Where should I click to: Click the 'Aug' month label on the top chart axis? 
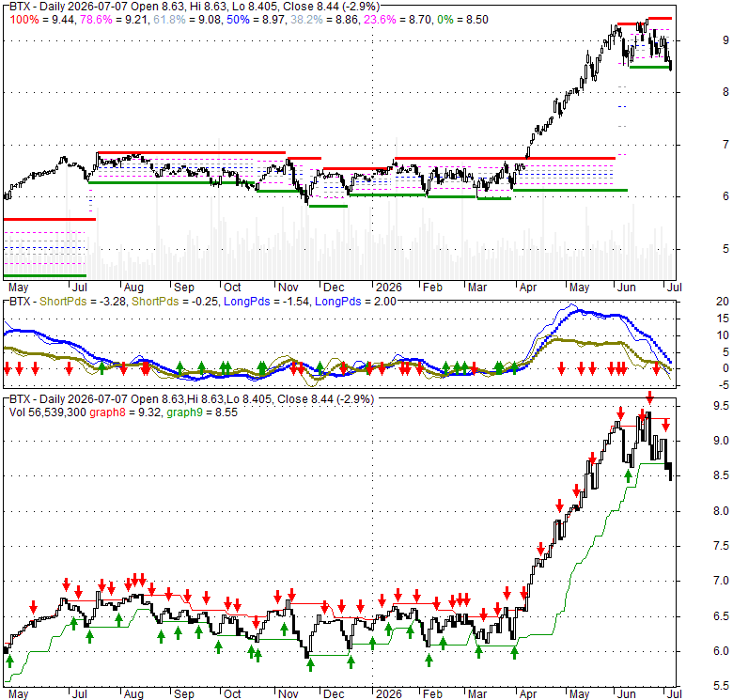pos(133,287)
